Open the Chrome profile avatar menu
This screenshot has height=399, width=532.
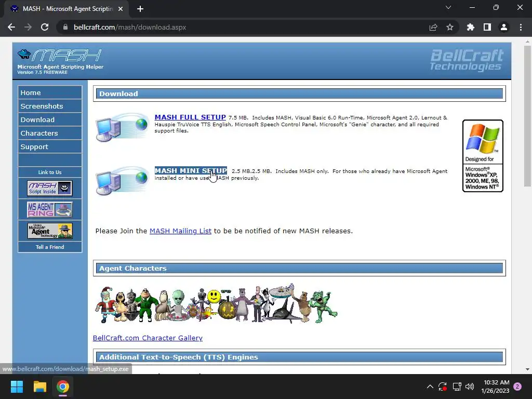(x=504, y=27)
